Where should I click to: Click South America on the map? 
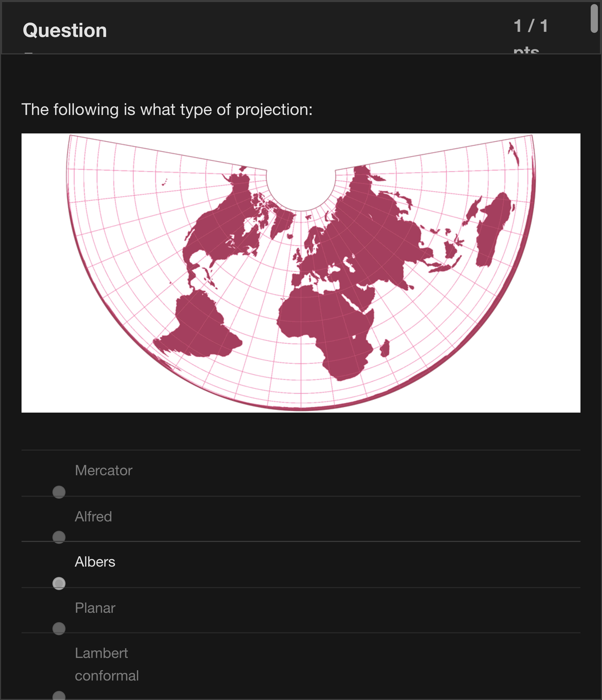pyautogui.click(x=199, y=324)
